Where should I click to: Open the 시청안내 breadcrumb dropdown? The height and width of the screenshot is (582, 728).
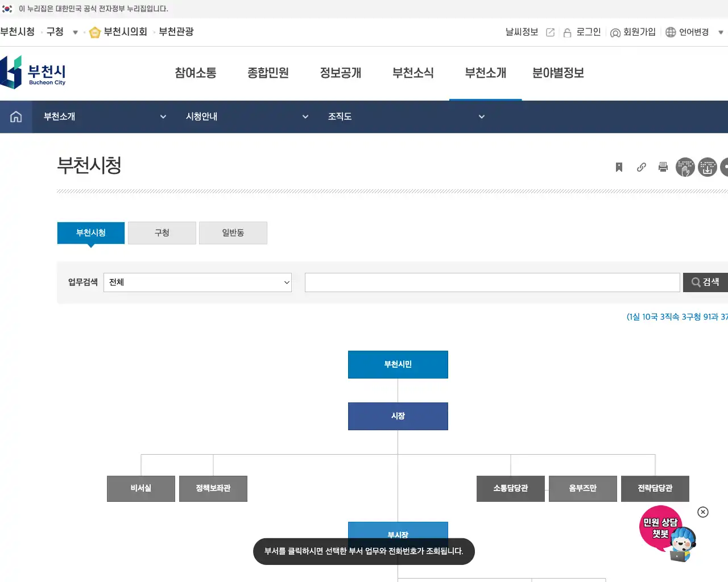click(x=247, y=117)
